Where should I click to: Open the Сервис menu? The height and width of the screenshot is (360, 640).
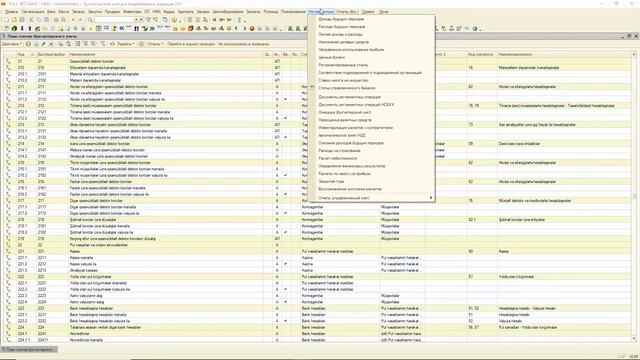click(368, 12)
